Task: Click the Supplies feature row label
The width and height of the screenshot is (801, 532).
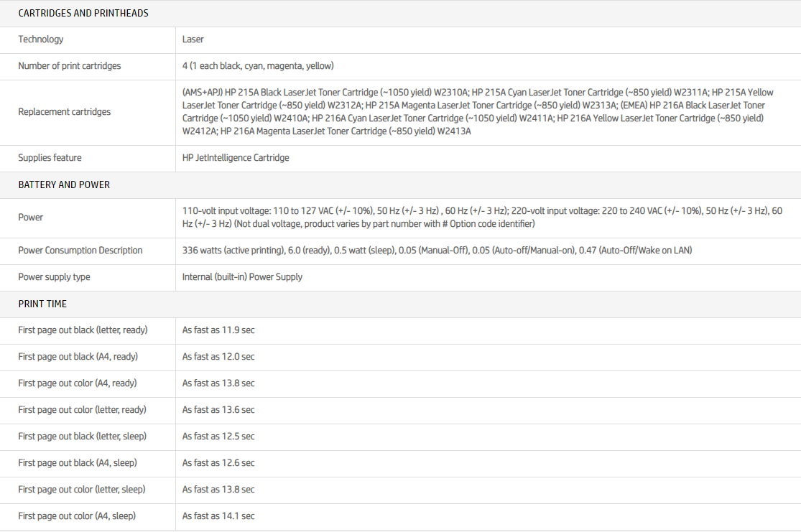Action: point(50,158)
